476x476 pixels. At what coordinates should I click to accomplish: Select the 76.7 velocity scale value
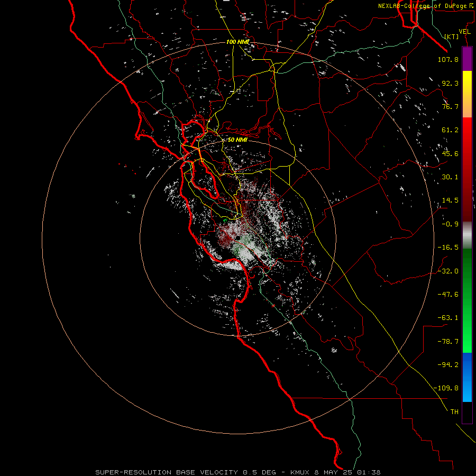(450, 106)
